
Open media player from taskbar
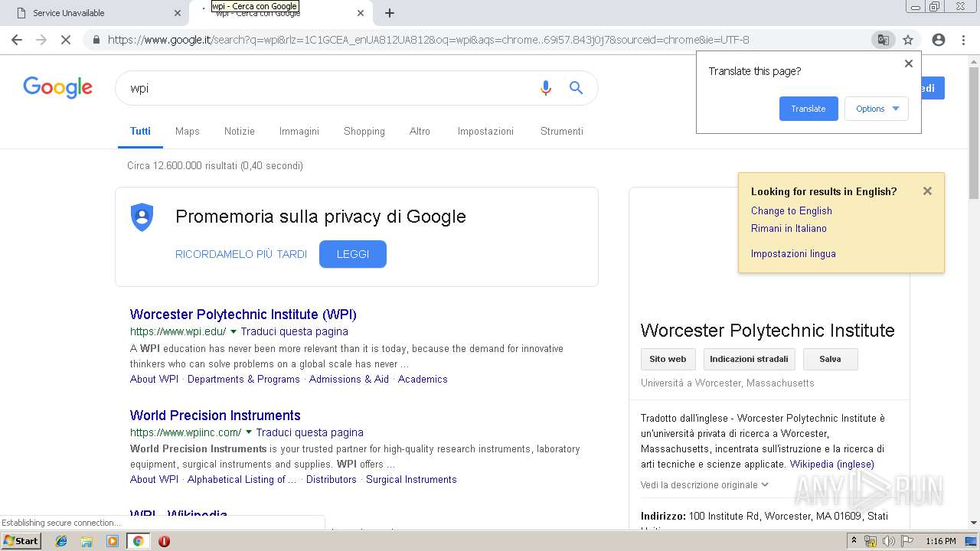tap(113, 541)
